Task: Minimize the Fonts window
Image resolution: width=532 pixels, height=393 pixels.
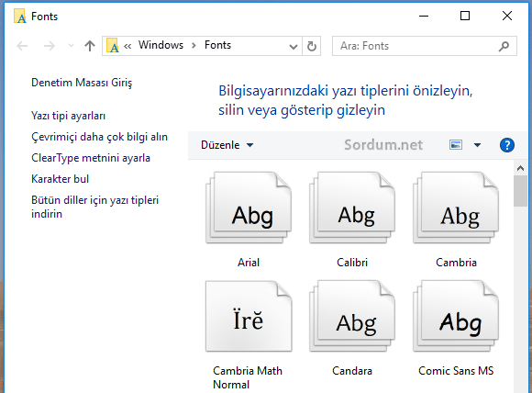Action: click(424, 16)
